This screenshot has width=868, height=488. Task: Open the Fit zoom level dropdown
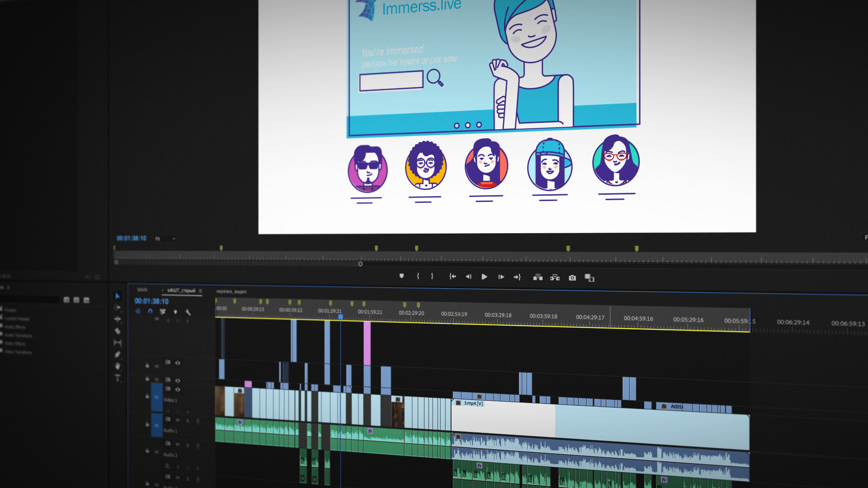[165, 239]
